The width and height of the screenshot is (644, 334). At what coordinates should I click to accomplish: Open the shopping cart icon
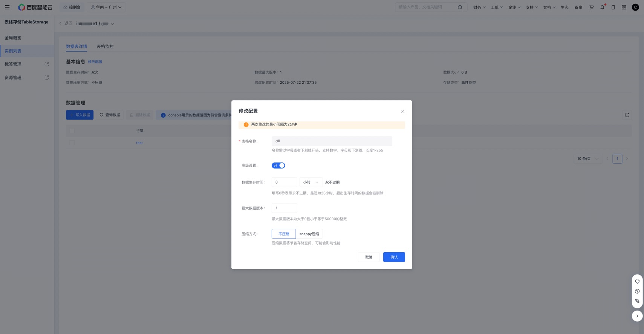coord(591,7)
